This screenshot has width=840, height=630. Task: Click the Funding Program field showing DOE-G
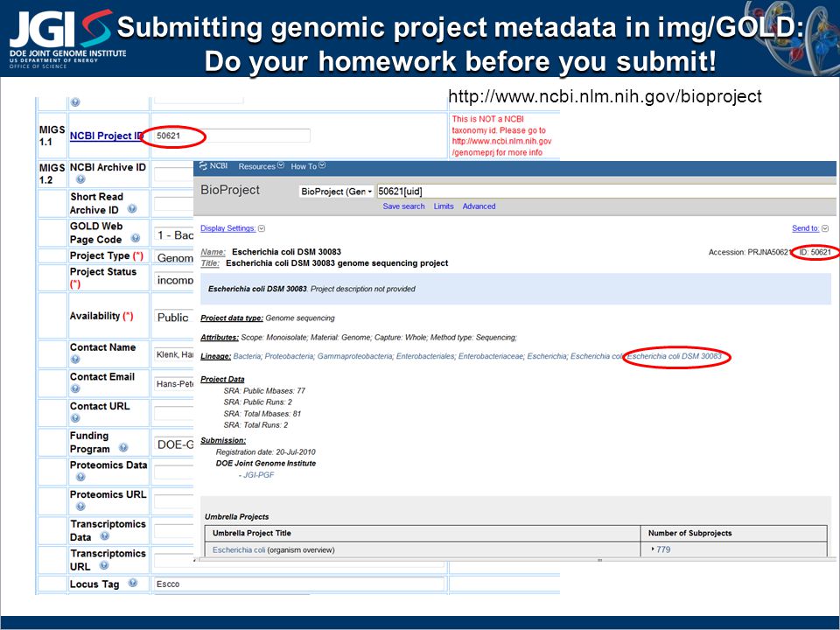173,444
